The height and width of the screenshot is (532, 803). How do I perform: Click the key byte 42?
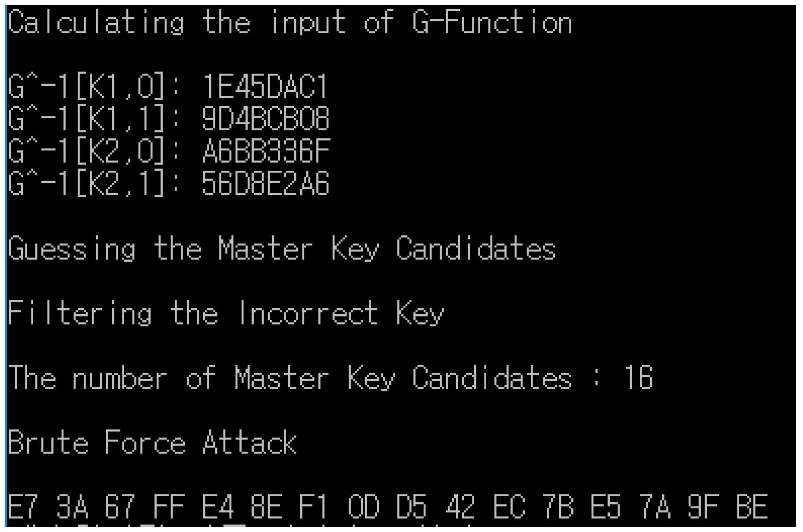460,507
